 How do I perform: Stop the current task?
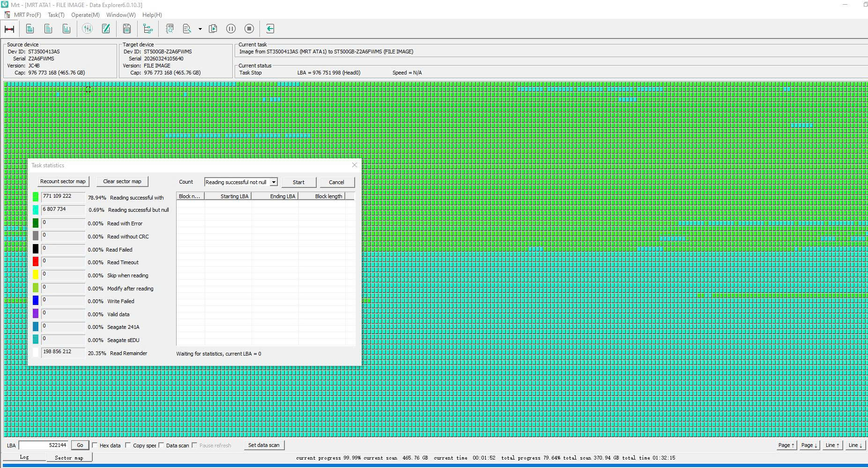[249, 29]
